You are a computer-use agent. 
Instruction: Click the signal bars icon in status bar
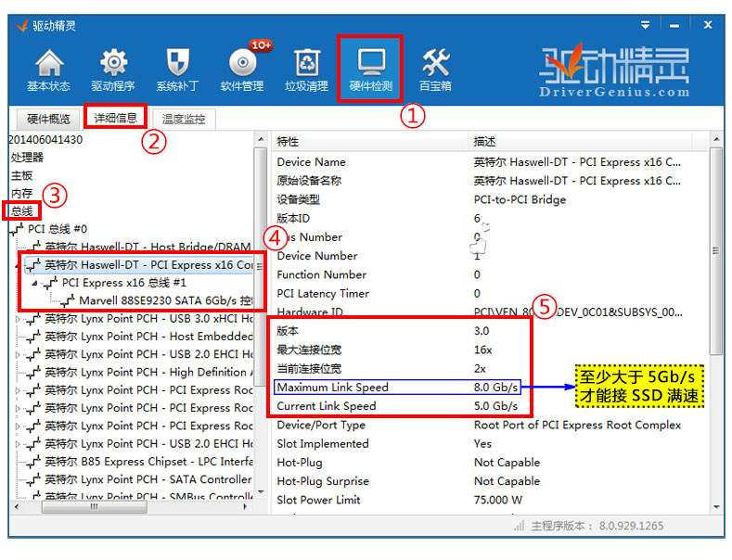520,526
